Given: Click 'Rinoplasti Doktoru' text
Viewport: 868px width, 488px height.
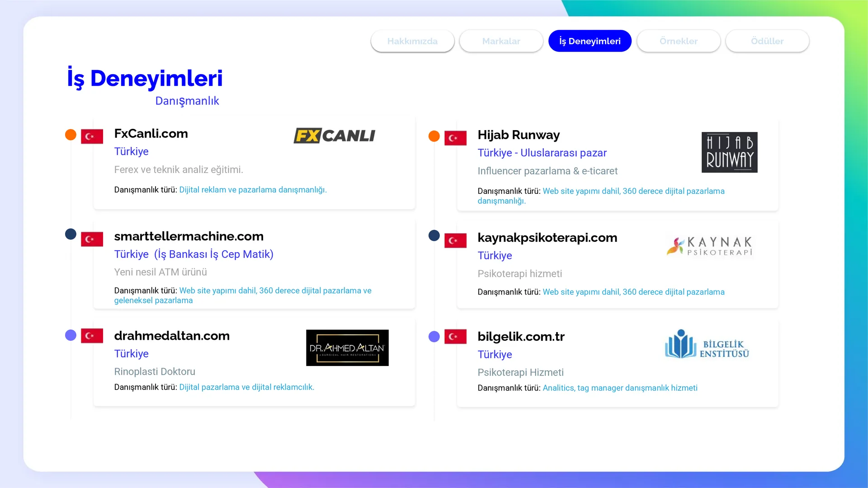Looking at the screenshot, I should [155, 372].
